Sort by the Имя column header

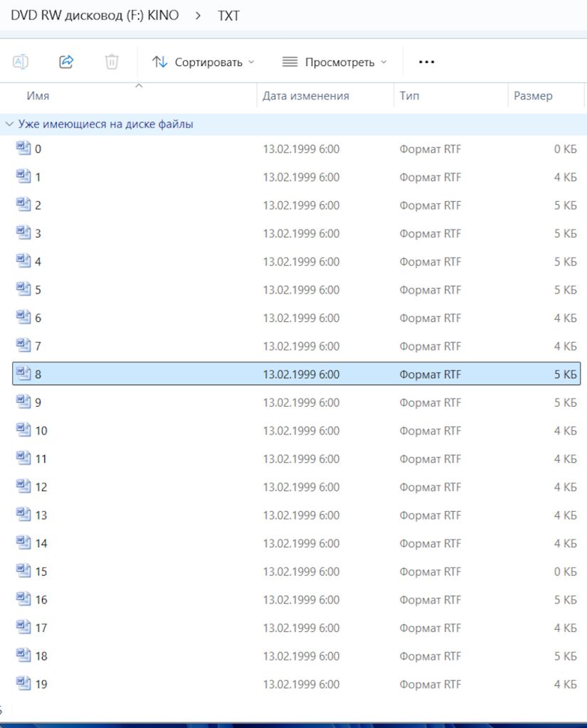(x=38, y=96)
